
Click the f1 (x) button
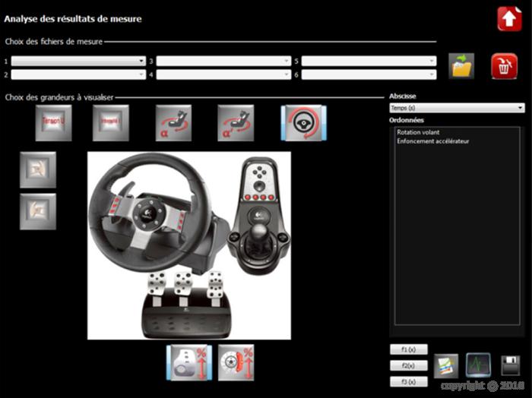[409, 349]
